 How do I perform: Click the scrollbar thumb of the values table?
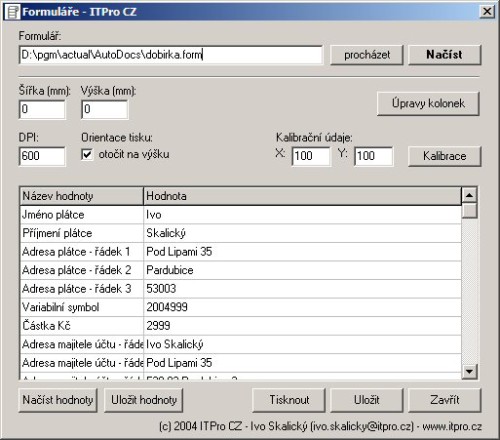pos(469,211)
